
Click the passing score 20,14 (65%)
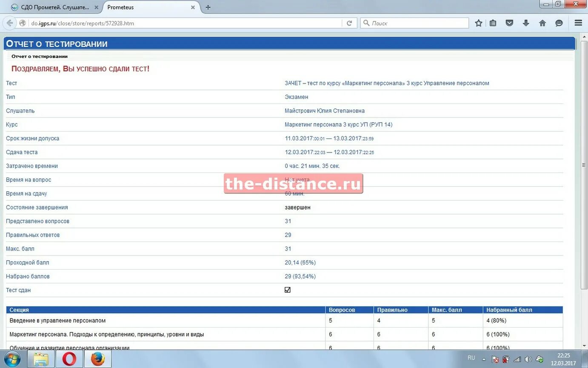tap(300, 263)
